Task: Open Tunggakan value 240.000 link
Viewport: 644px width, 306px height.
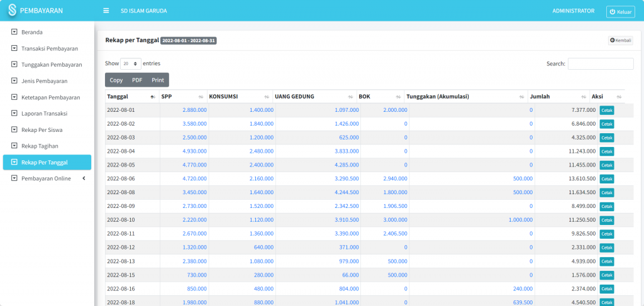Action: tap(523, 289)
